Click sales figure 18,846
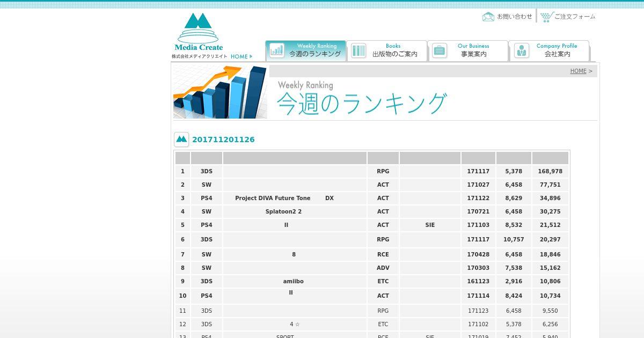 pyautogui.click(x=550, y=254)
